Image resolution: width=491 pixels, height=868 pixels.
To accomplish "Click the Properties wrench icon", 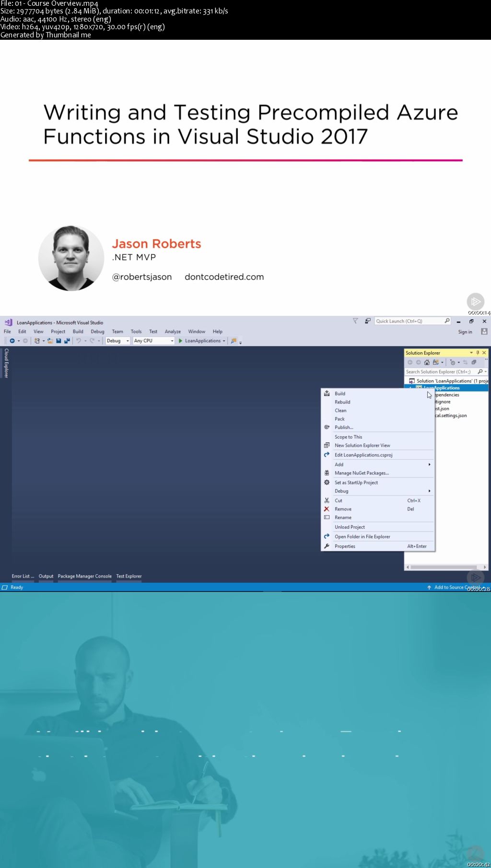I will coord(327,546).
